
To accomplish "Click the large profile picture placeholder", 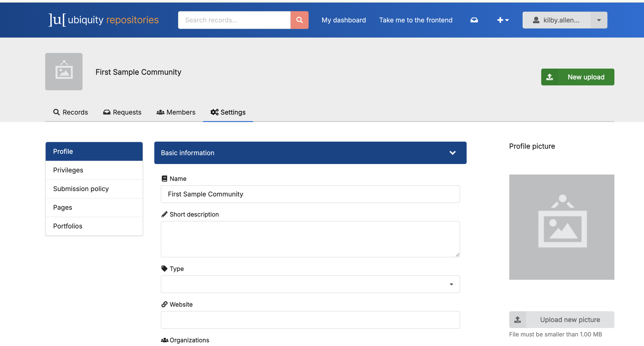I will click(x=561, y=227).
